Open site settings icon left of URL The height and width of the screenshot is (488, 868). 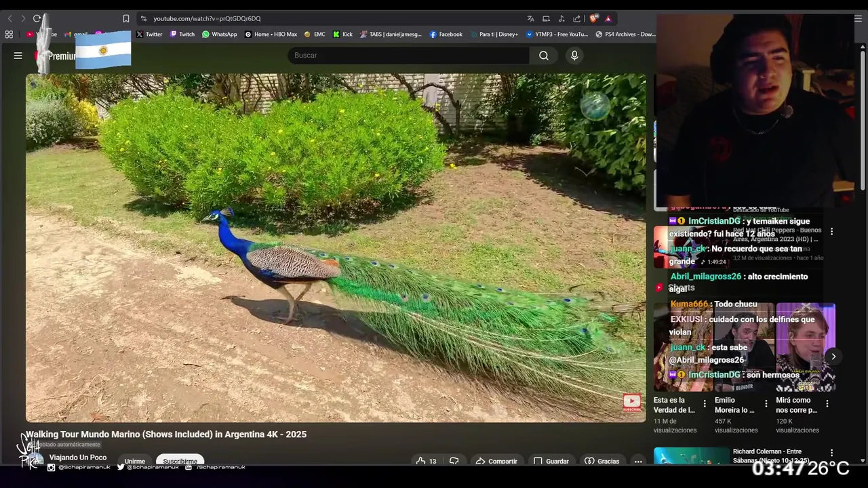143,18
